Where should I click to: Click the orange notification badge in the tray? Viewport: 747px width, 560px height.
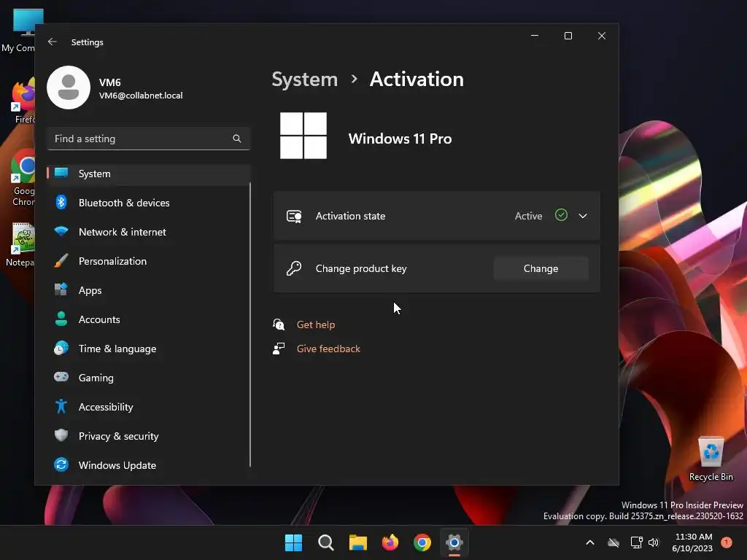click(x=727, y=542)
